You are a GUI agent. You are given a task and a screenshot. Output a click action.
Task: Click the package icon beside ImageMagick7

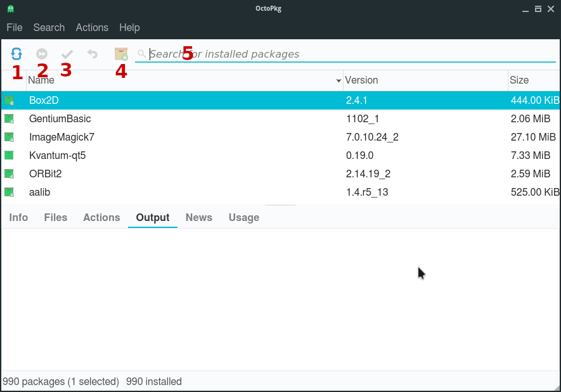point(10,137)
